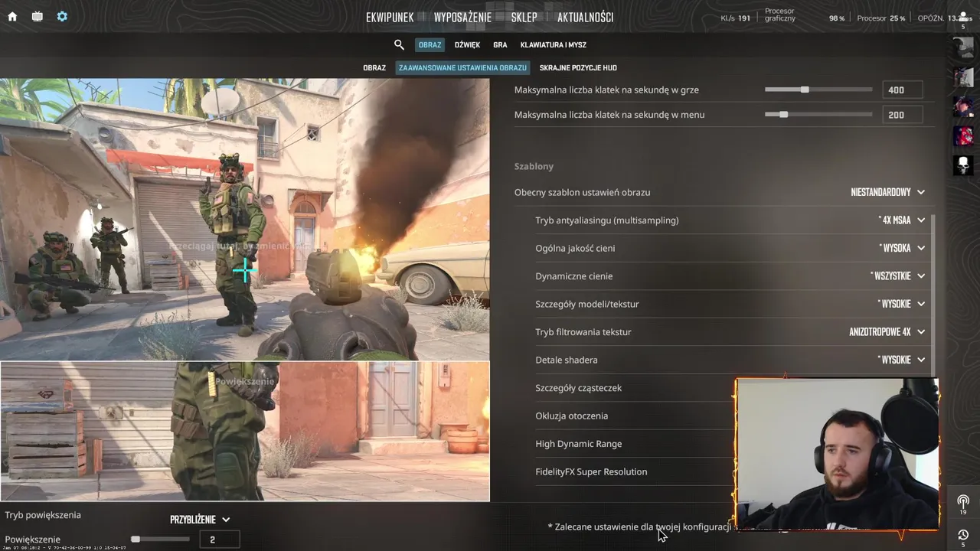Click the Szczegóły cząsteczek setting row

(635, 388)
